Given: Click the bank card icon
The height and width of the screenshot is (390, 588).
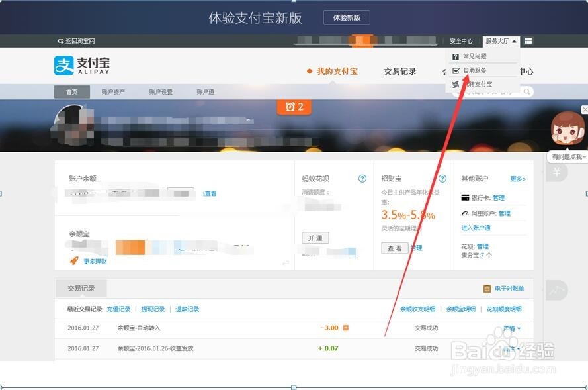Looking at the screenshot, I should [x=466, y=197].
